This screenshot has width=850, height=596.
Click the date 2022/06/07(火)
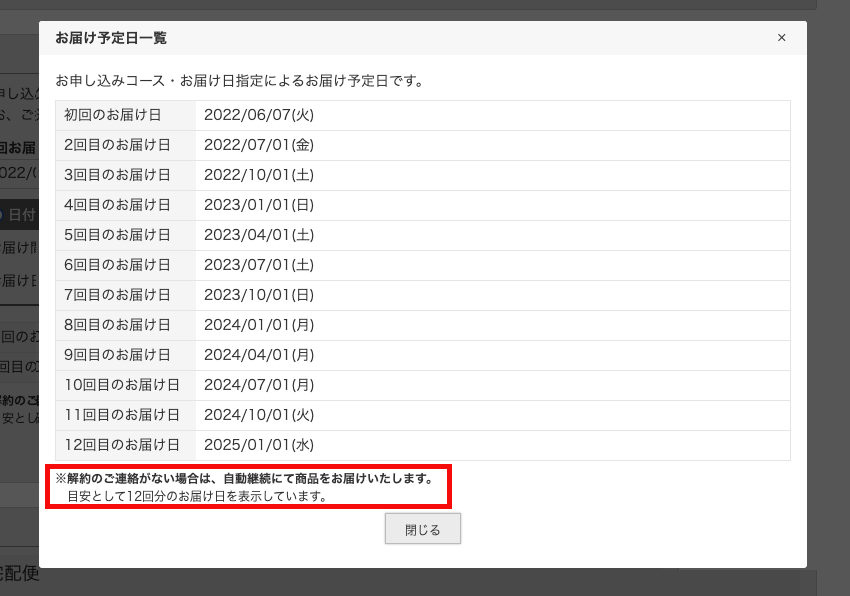(259, 115)
